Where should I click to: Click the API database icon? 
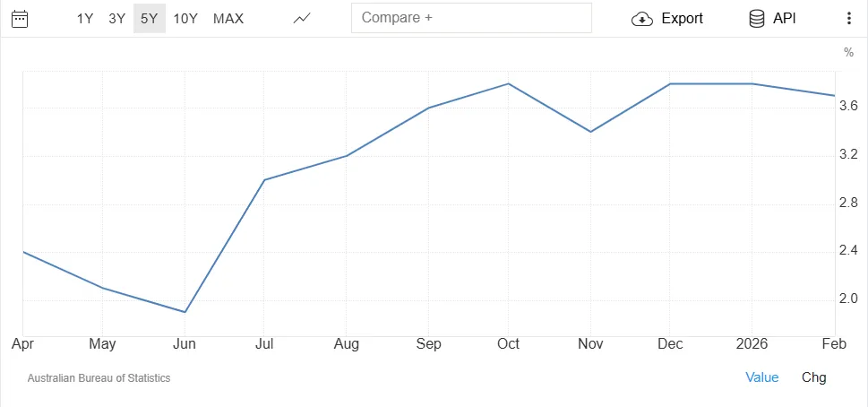tap(756, 19)
